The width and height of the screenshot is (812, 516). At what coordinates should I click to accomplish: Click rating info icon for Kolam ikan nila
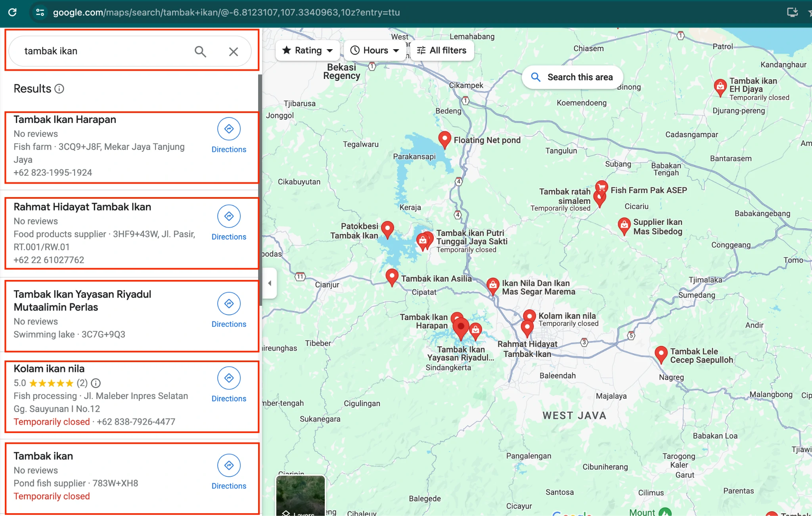coord(96,383)
